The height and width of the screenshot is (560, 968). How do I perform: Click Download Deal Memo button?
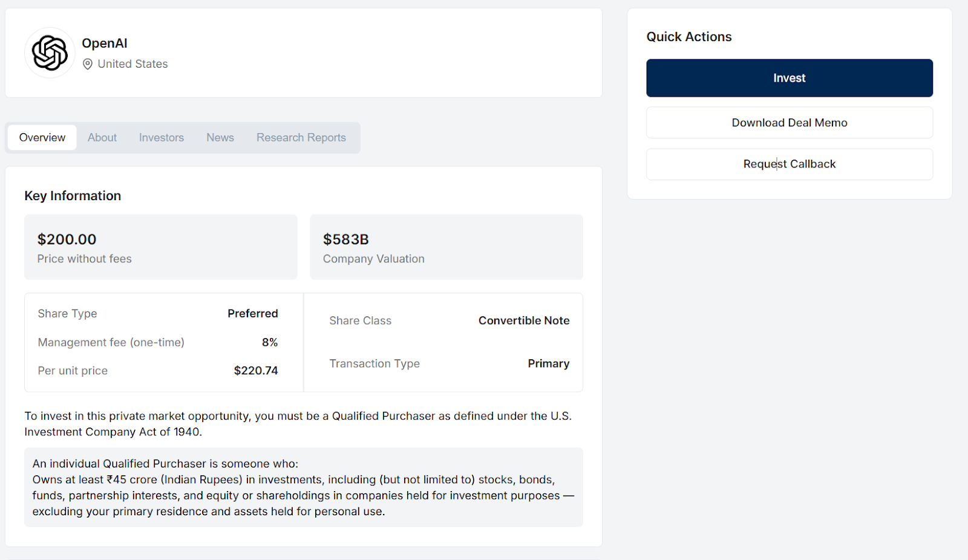(789, 123)
